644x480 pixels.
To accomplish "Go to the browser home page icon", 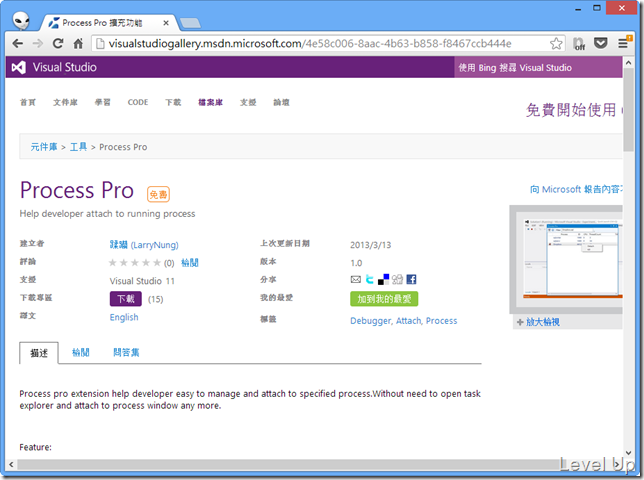I will pos(78,43).
